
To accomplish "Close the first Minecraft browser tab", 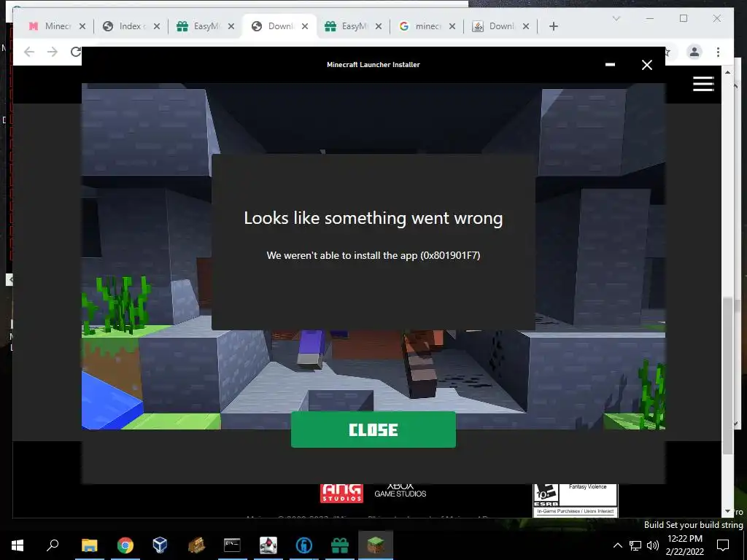I will [x=82, y=26].
